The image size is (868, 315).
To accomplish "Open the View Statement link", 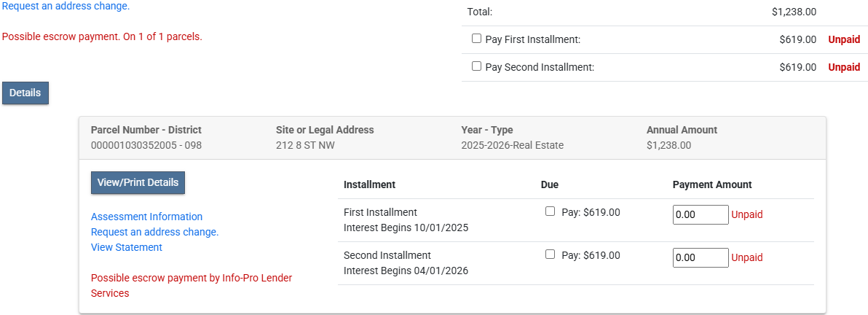I will 127,247.
